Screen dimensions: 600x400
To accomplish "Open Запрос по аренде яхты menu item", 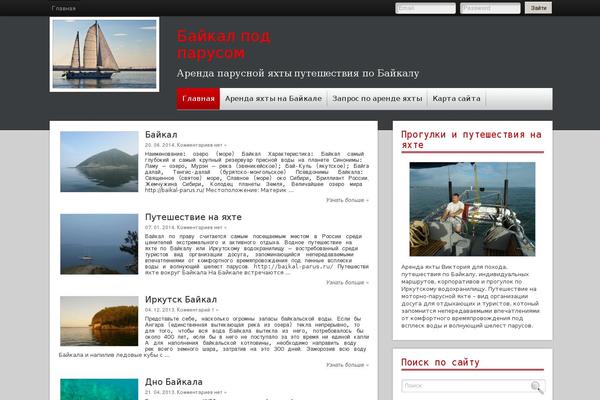I will [x=377, y=99].
